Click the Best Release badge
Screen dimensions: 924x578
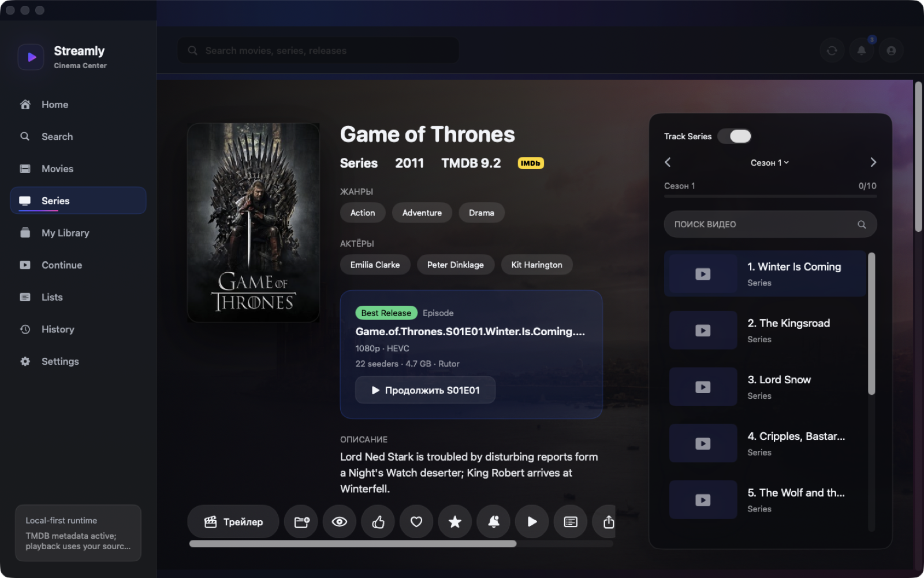click(x=386, y=313)
